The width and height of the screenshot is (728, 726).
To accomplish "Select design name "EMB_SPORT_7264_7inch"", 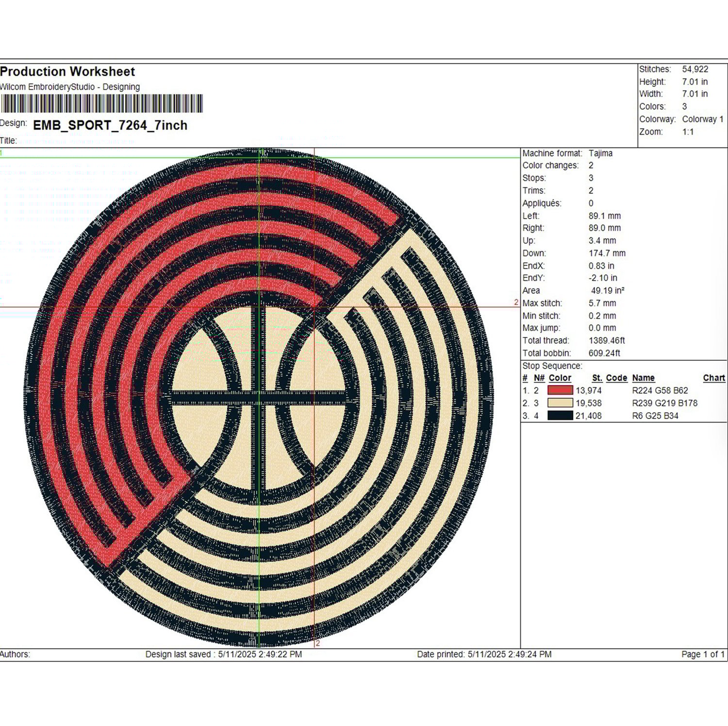I will click(x=110, y=125).
